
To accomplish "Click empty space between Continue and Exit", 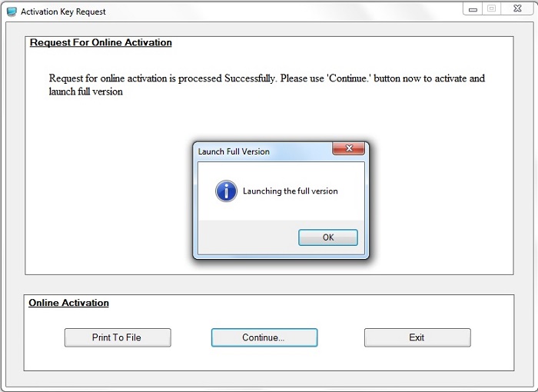I will (340, 337).
